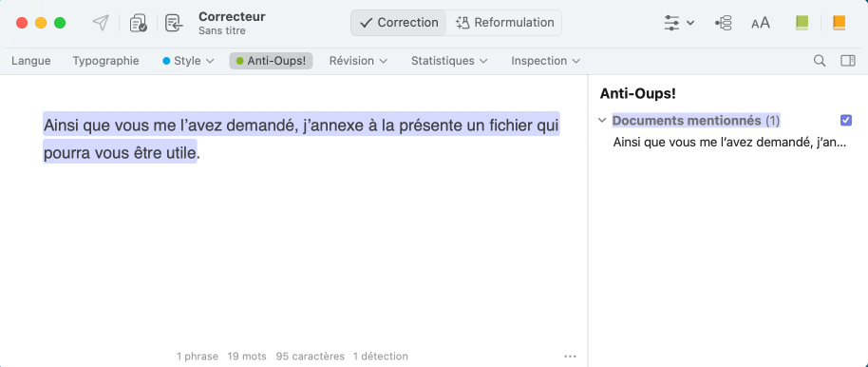Select the Langue tab
The width and height of the screenshot is (868, 367).
(31, 61)
